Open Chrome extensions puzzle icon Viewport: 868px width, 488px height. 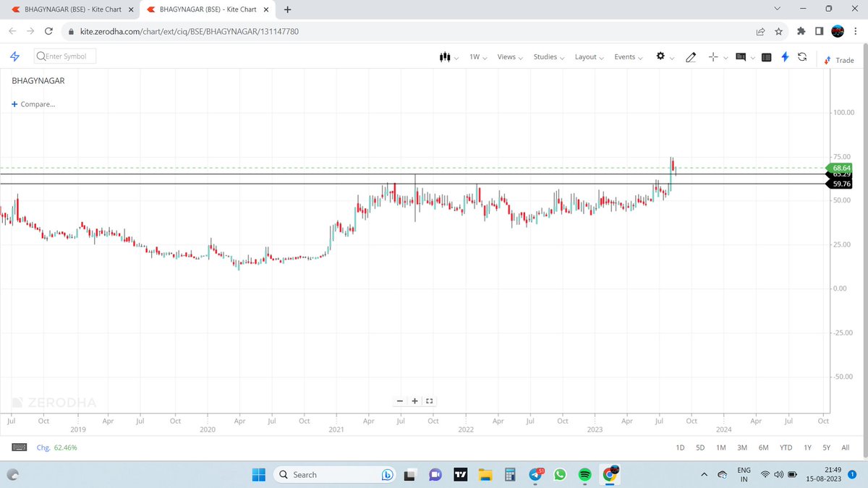[x=801, y=32]
